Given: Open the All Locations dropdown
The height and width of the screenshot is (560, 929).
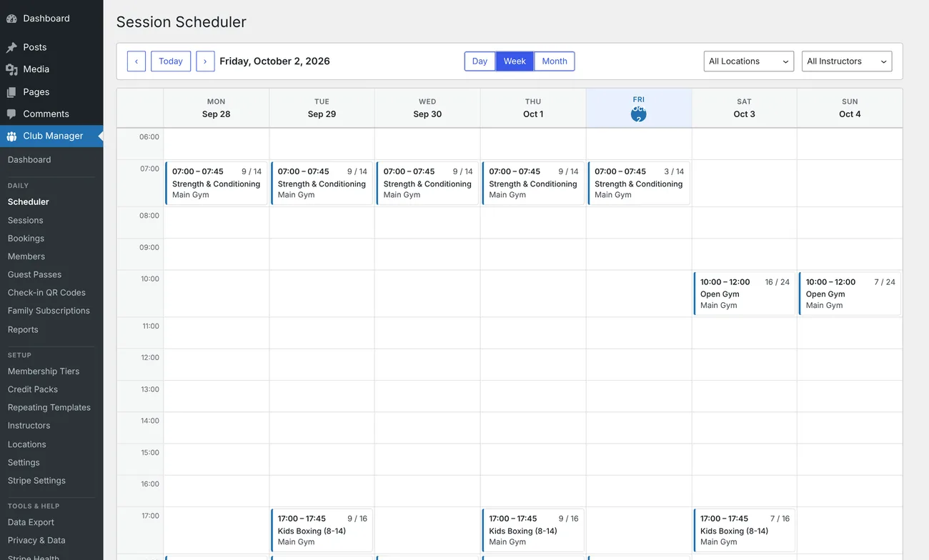Looking at the screenshot, I should click(x=749, y=61).
